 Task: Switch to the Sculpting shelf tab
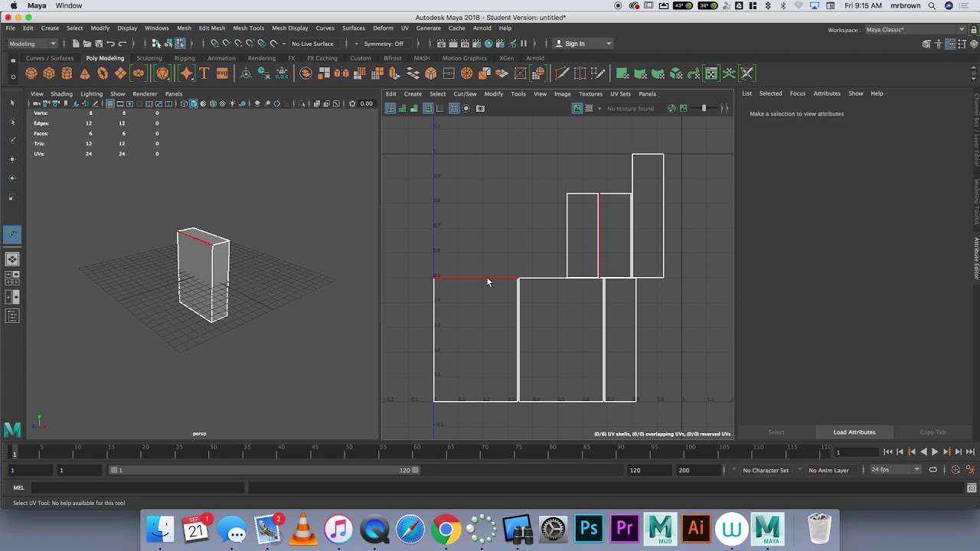pyautogui.click(x=149, y=58)
